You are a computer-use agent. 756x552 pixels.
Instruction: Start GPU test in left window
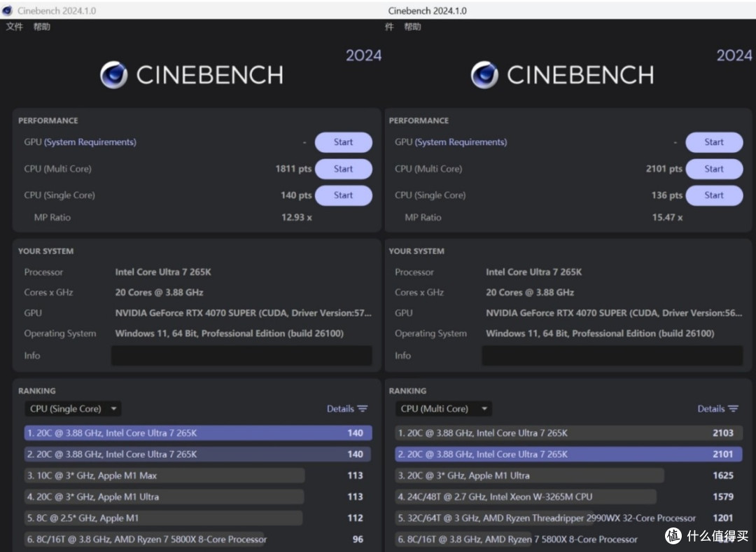click(x=343, y=142)
